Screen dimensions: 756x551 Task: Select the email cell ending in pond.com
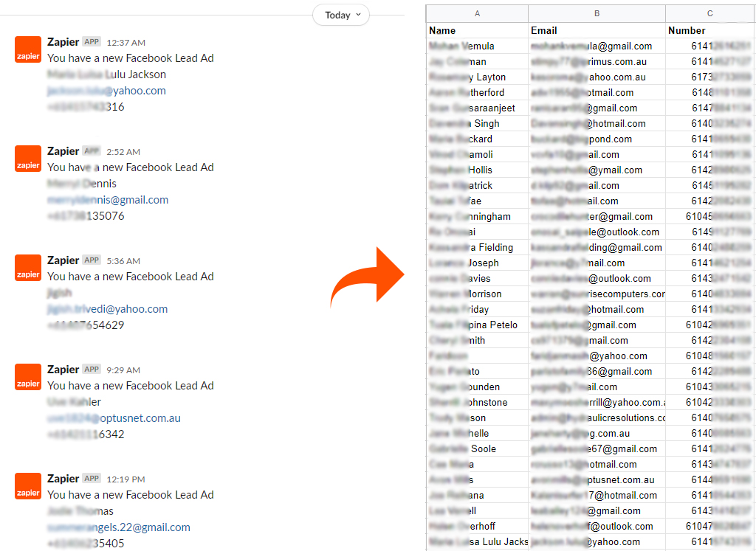[x=597, y=139]
